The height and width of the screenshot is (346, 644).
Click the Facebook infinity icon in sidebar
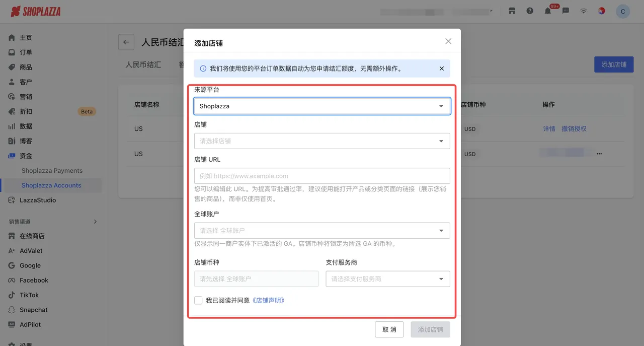[12, 280]
